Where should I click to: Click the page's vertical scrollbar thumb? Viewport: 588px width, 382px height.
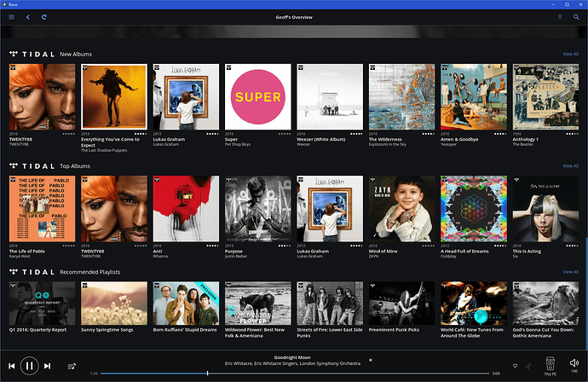point(586,292)
